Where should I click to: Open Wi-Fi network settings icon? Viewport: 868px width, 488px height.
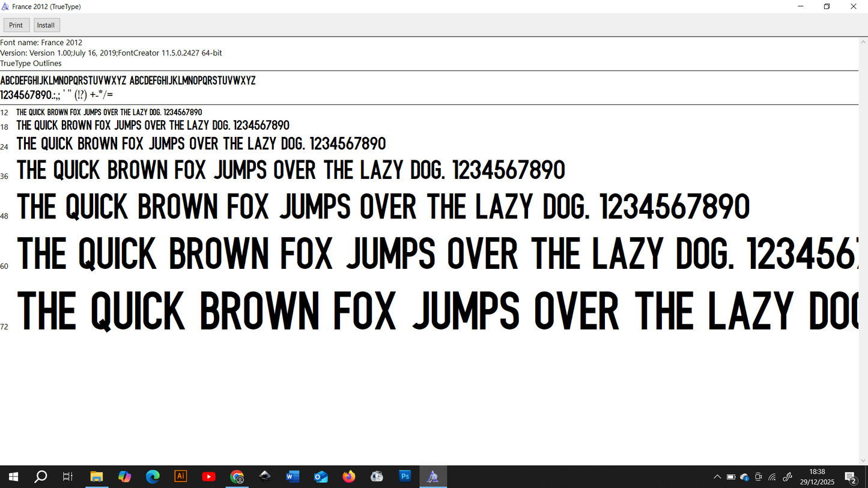(x=772, y=477)
